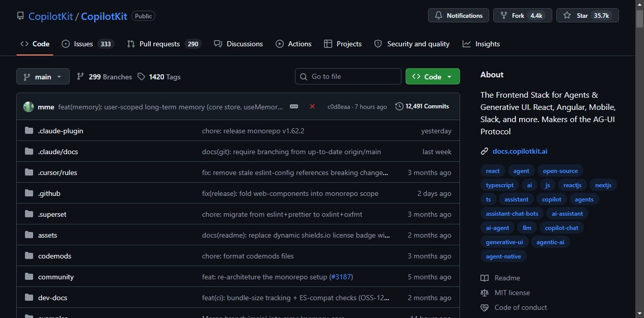Click the mme author name

pos(46,107)
